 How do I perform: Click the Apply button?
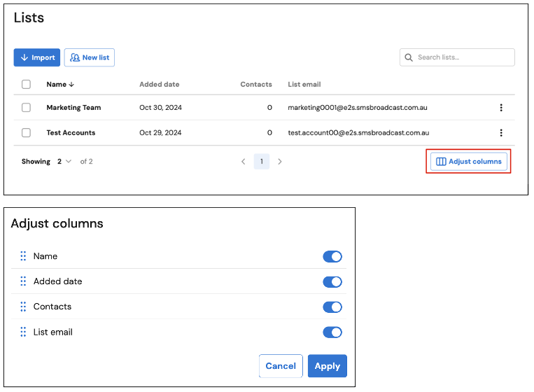[x=328, y=366]
